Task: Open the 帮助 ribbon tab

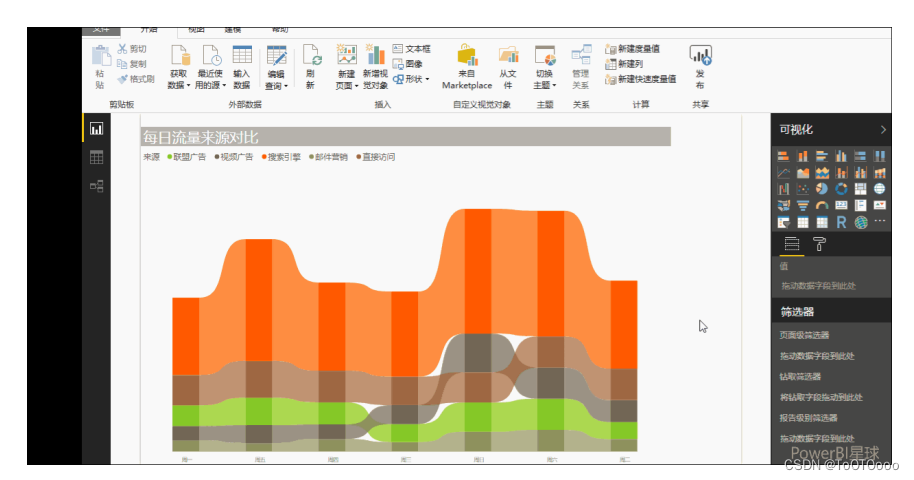Action: pos(279,30)
